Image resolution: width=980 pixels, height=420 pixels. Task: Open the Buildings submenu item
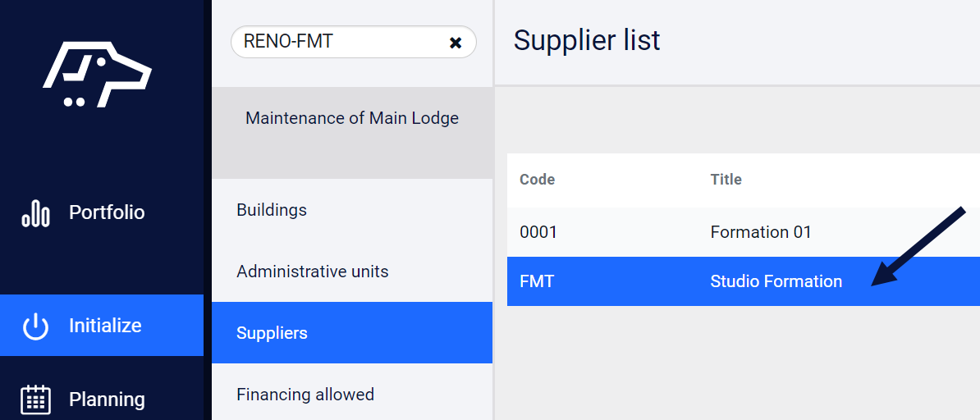click(352, 210)
